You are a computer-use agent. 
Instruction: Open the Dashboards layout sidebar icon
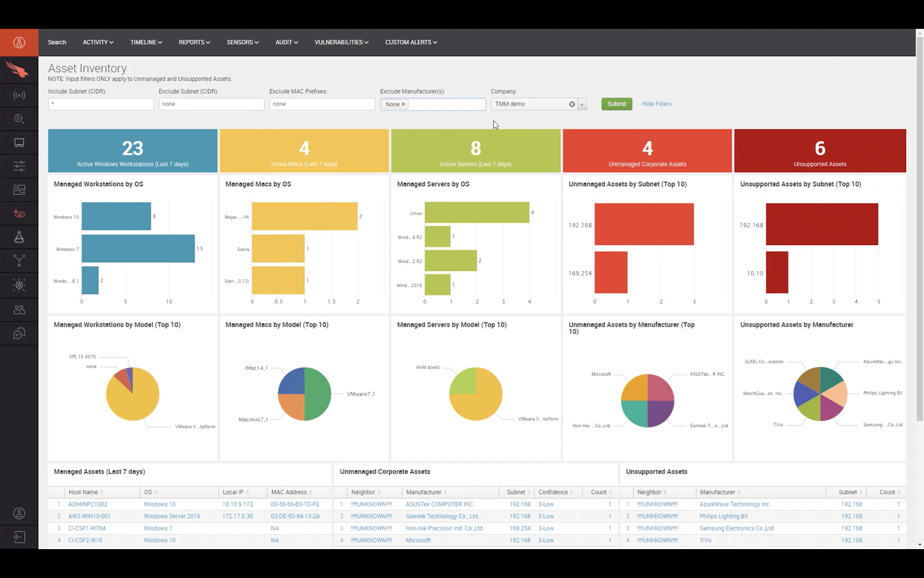19,190
